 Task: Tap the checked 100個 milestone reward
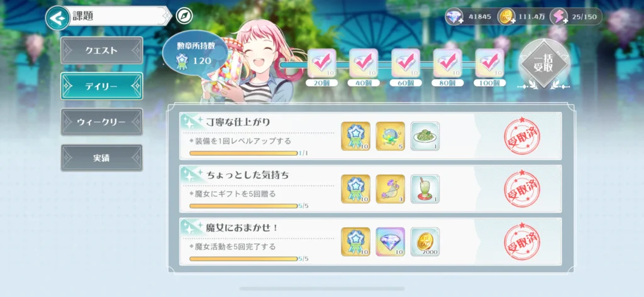coord(489,63)
